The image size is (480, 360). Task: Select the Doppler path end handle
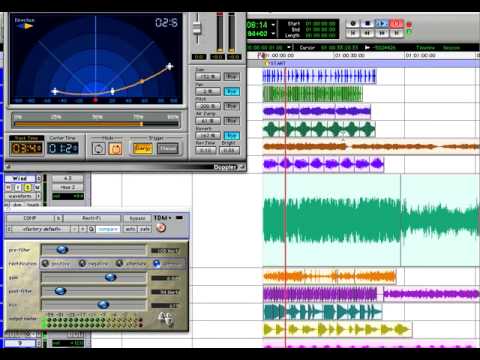170,67
